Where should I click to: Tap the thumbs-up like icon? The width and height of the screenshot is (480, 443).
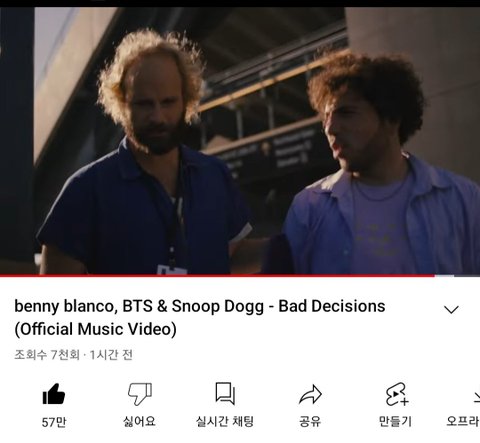pyautogui.click(x=53, y=394)
